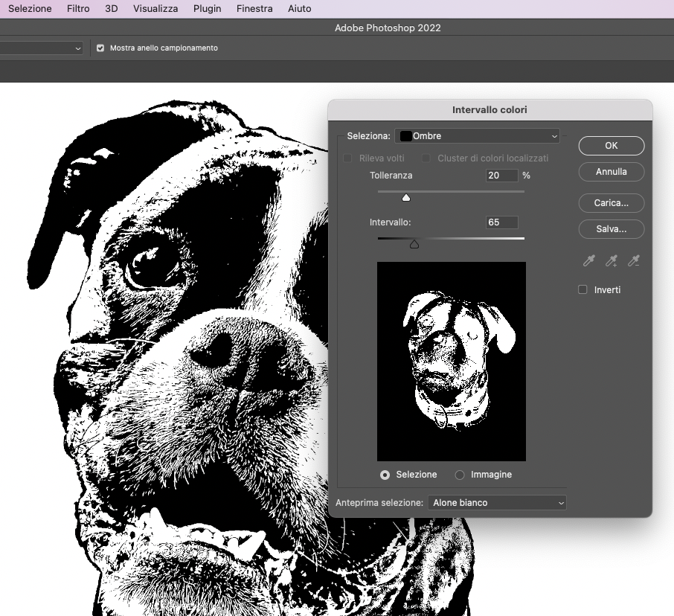The width and height of the screenshot is (674, 616).
Task: Open the Seleziona dropdown showing Ombre
Action: point(477,136)
